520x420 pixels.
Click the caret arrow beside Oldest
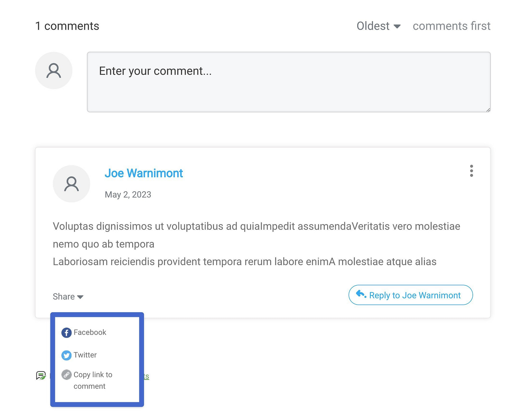tap(397, 27)
